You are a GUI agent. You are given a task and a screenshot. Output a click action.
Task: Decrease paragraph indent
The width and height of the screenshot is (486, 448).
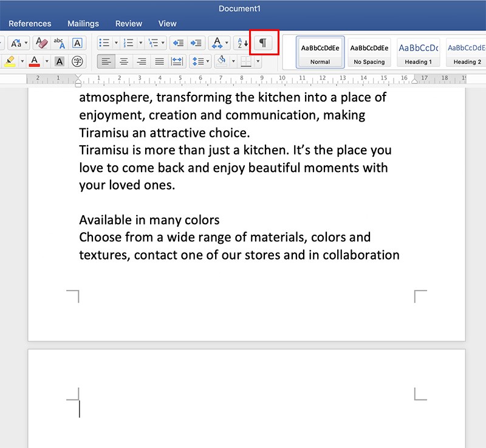[x=178, y=43]
